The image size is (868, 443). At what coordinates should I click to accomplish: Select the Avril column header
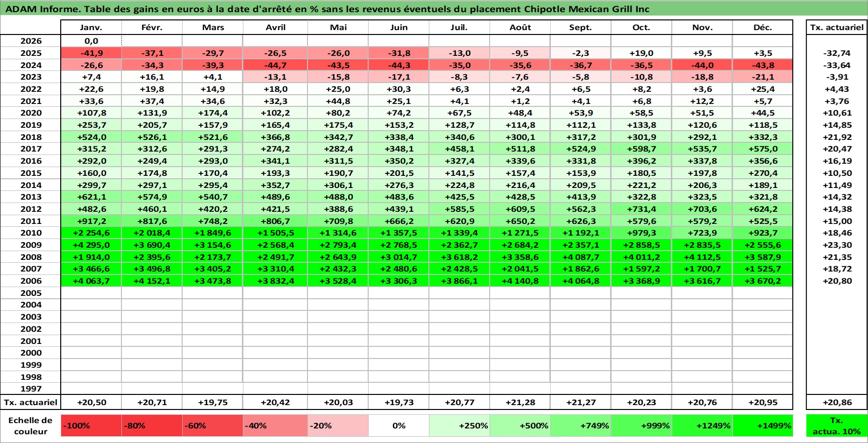point(275,27)
